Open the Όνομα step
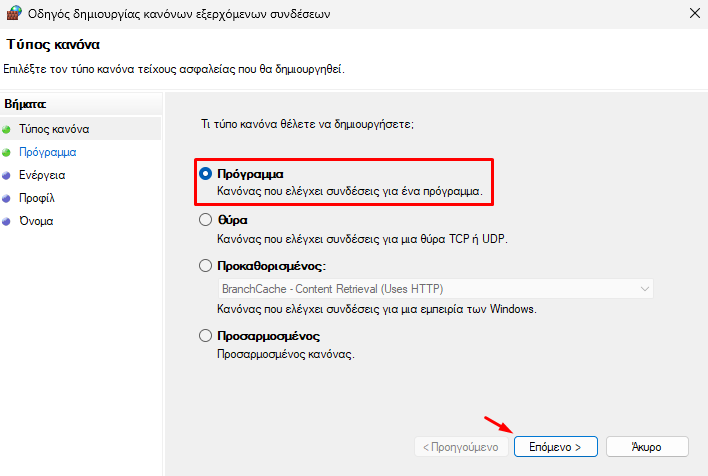The width and height of the screenshot is (708, 476). point(36,221)
